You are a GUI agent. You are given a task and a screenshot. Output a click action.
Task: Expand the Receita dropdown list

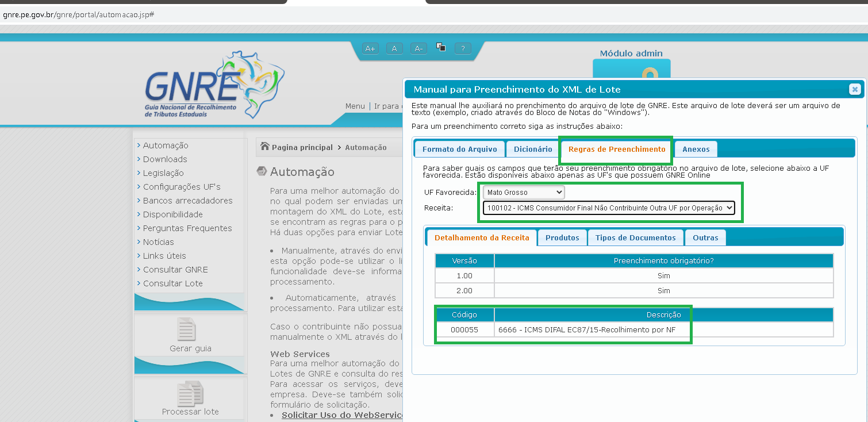pos(608,208)
